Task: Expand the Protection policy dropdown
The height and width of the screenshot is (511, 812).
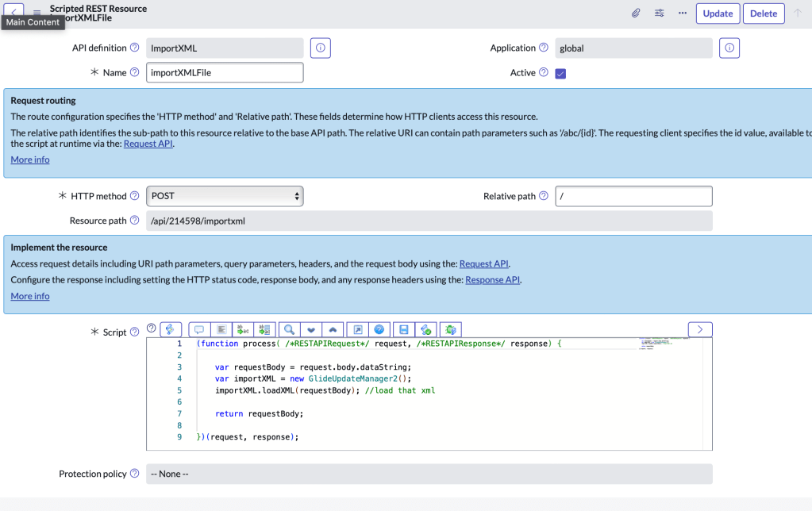Action: (x=429, y=474)
